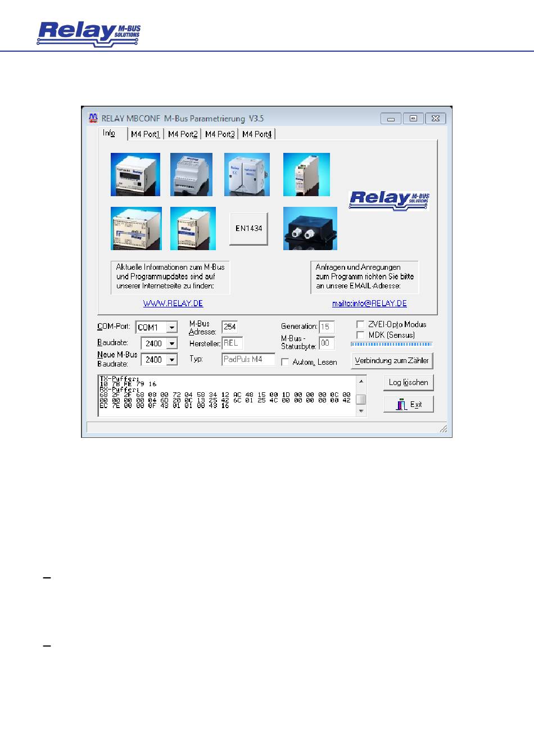Select the grey DIN-rail module photo
Image resolution: width=534 pixels, height=756 pixels.
[x=192, y=174]
